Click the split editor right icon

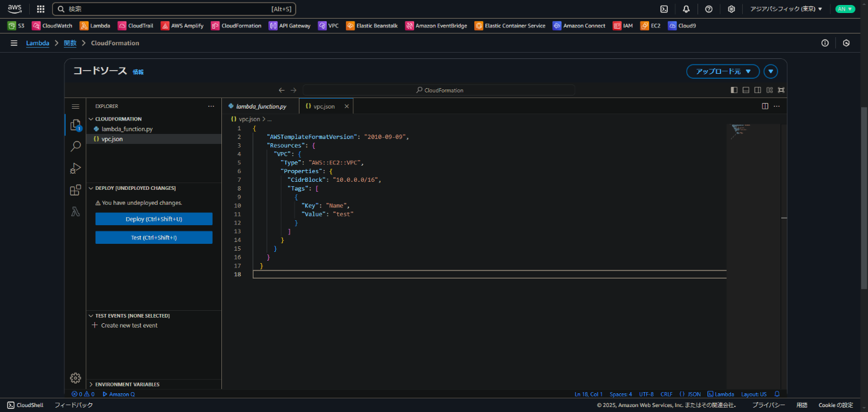(765, 106)
